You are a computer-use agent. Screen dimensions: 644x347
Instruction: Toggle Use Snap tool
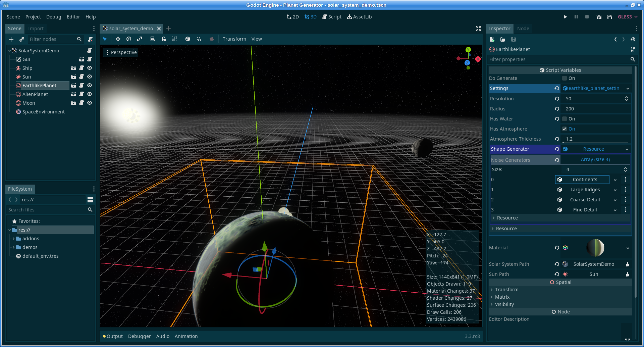[x=199, y=39]
